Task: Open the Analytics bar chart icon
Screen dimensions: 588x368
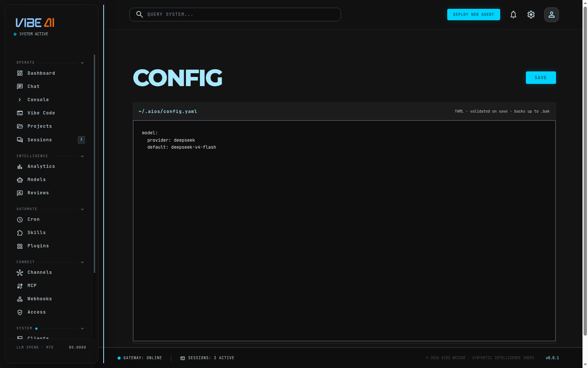Action: tap(20, 166)
